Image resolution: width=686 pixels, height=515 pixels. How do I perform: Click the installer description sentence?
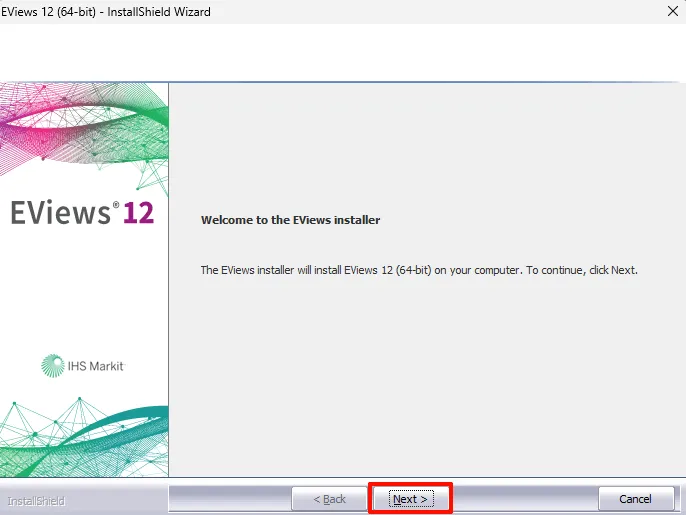[419, 270]
